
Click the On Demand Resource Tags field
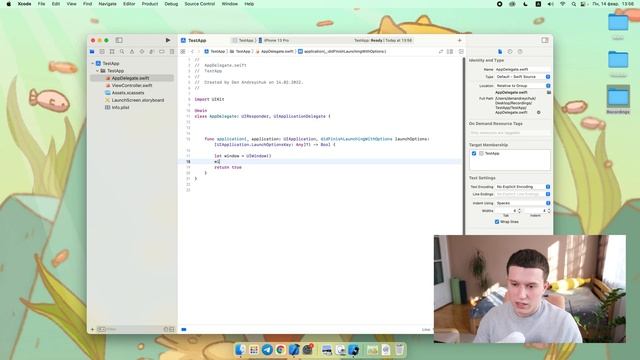pos(510,133)
